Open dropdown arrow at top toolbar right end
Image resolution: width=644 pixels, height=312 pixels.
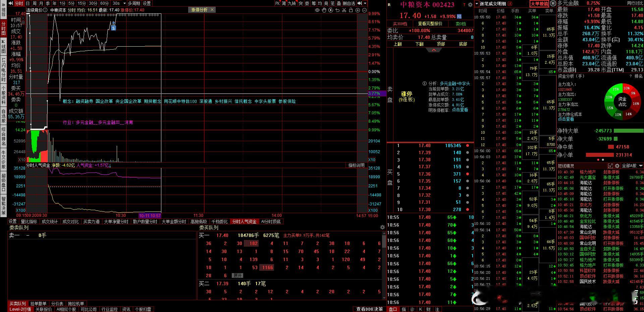(x=365, y=3)
